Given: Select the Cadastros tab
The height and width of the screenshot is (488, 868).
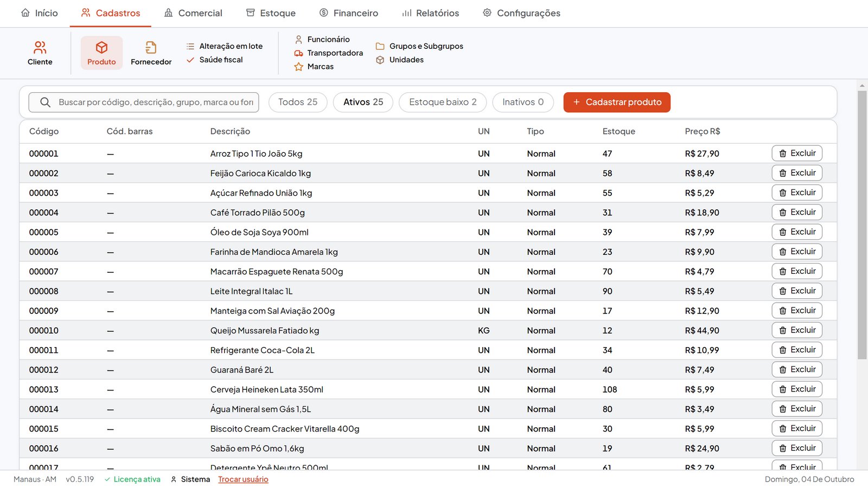Looking at the screenshot, I should click(111, 13).
